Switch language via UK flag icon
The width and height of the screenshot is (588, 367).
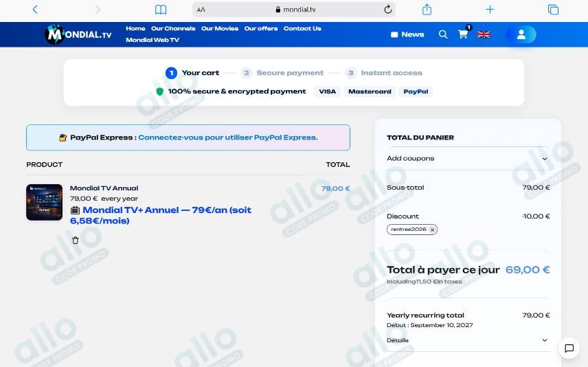pos(484,34)
